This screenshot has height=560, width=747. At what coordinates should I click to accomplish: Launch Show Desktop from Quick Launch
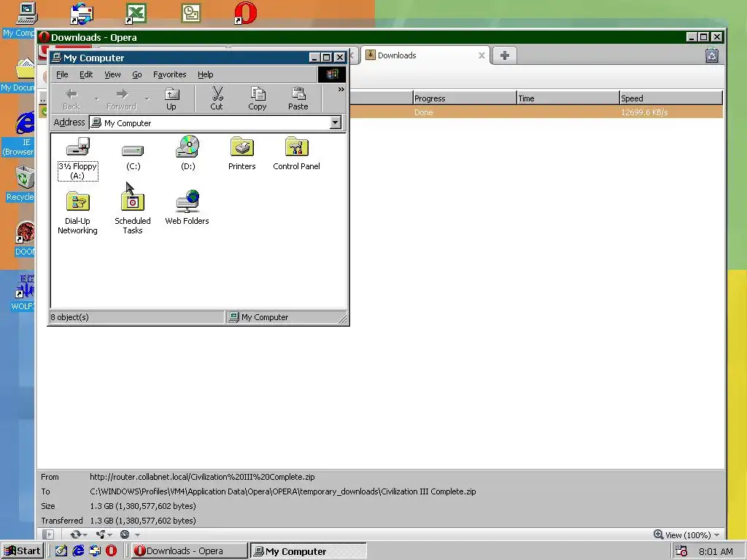61,551
